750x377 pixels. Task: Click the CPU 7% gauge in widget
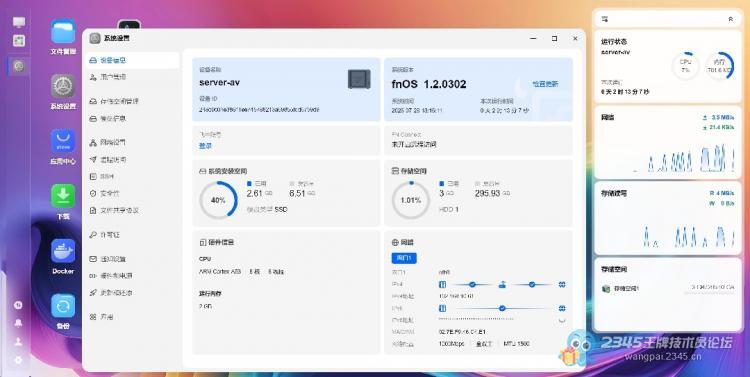click(685, 66)
